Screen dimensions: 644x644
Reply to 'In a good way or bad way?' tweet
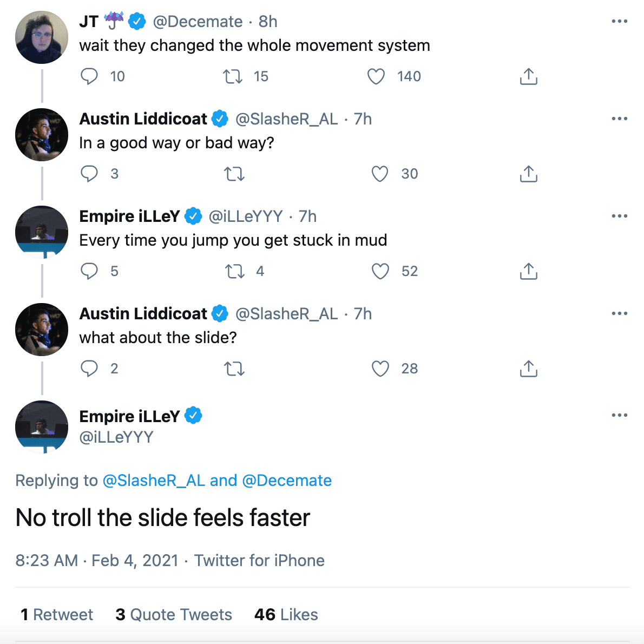(89, 174)
